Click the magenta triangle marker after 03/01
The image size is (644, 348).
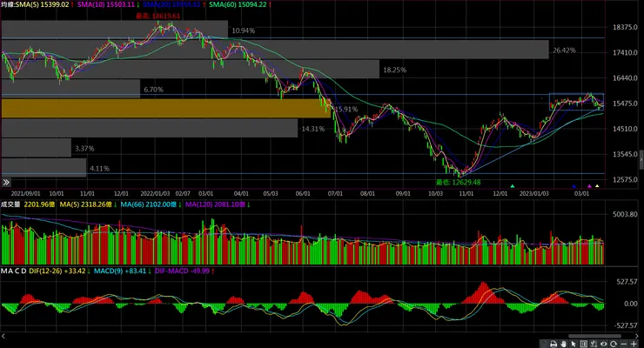click(x=589, y=186)
